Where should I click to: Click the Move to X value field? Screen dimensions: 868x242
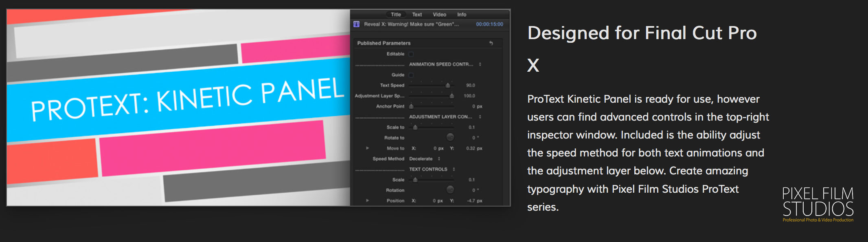438,149
